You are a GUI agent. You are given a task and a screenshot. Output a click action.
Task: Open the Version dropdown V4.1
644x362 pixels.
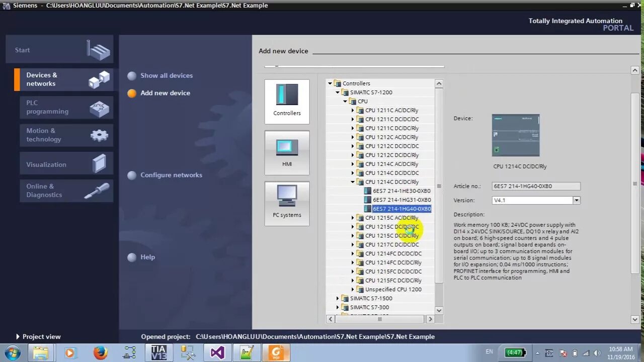pyautogui.click(x=577, y=200)
